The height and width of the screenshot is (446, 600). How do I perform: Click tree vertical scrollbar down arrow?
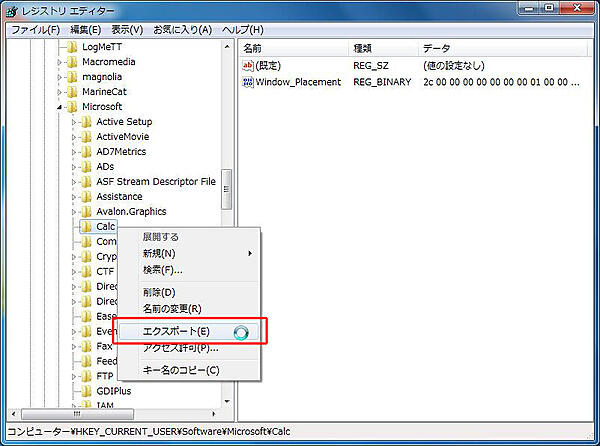[227, 401]
